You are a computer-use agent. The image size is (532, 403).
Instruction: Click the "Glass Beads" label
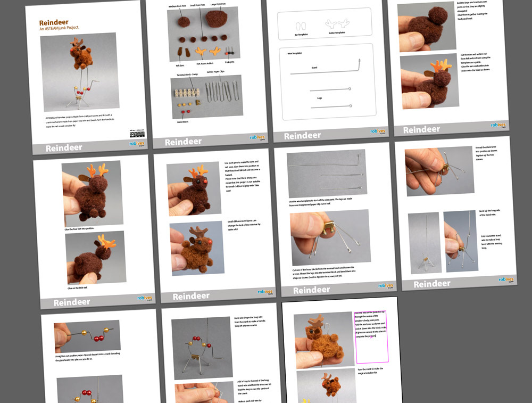pyautogui.click(x=182, y=122)
